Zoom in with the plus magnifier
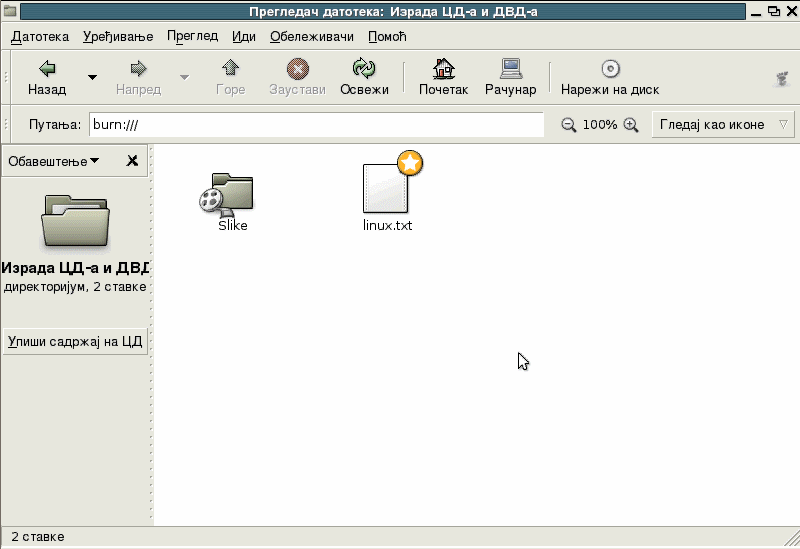 (631, 124)
